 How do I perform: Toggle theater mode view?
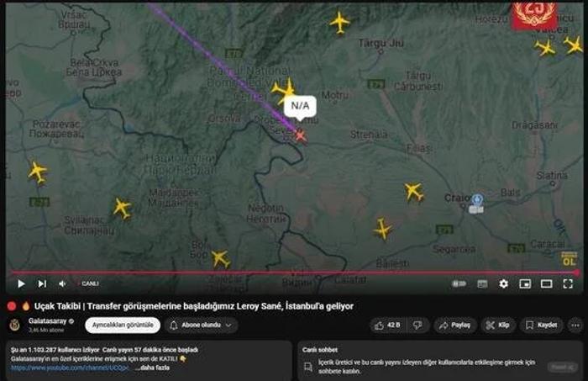click(x=546, y=283)
